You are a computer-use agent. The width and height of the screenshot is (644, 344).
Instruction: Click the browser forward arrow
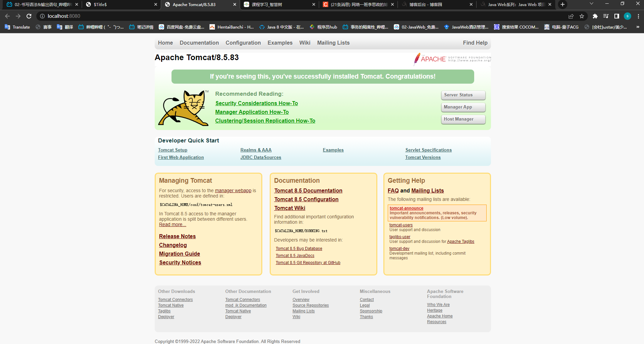point(18,16)
